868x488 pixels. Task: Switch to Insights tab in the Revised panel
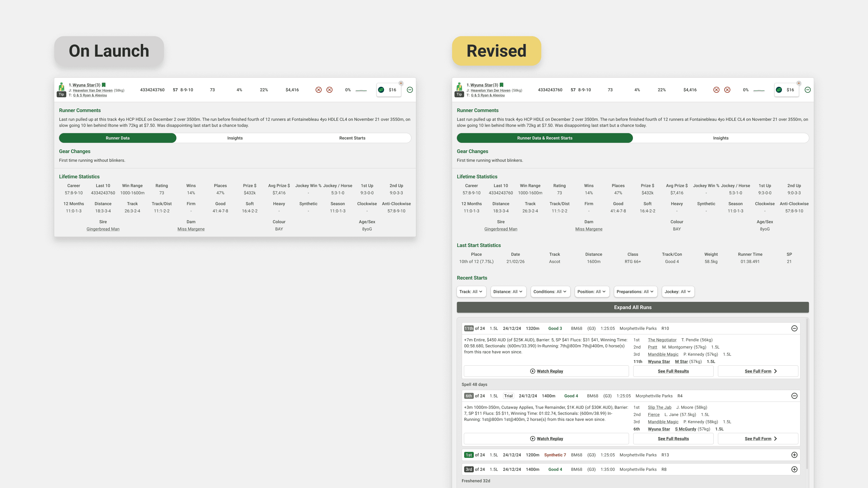tap(720, 138)
